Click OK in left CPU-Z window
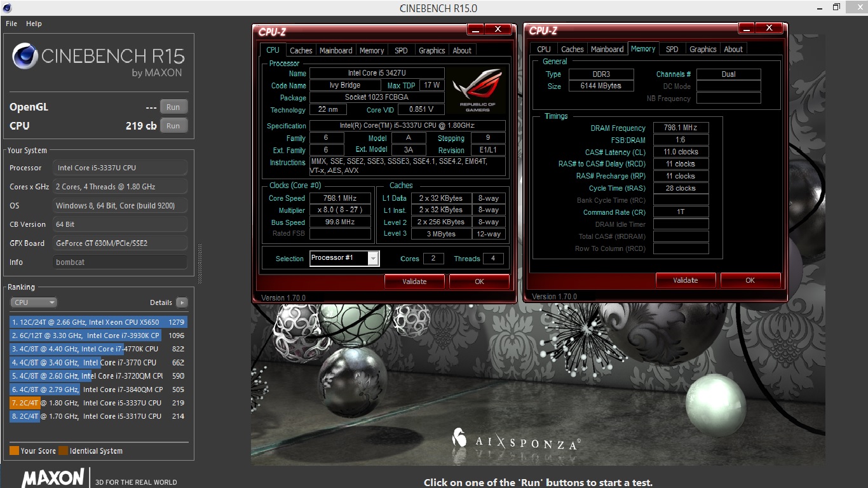This screenshot has width=868, height=488. pyautogui.click(x=479, y=281)
